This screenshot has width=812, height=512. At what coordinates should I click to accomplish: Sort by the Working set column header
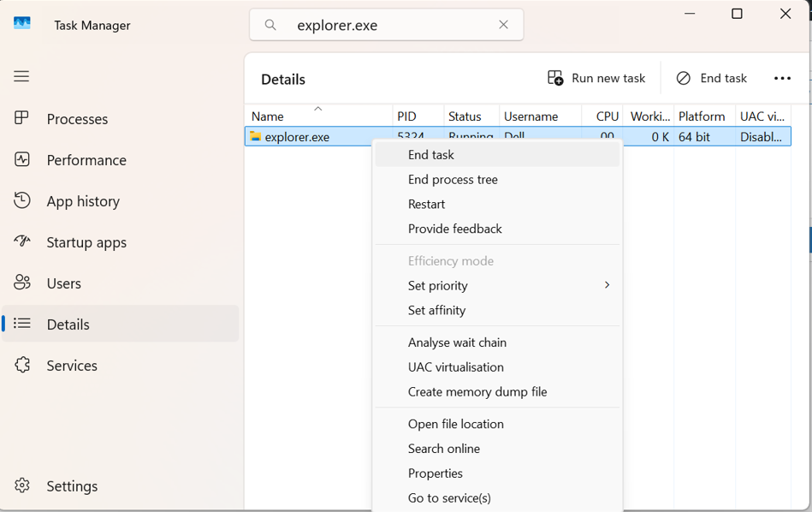tap(649, 116)
